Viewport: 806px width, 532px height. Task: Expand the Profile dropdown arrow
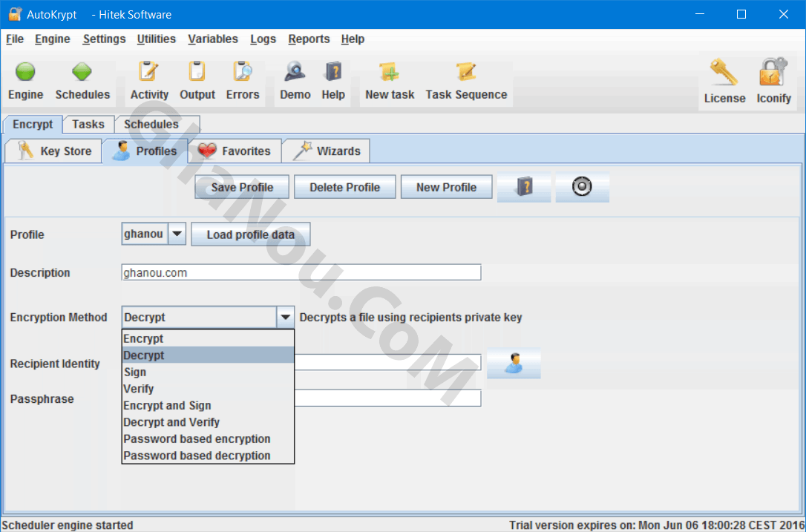pyautogui.click(x=177, y=234)
